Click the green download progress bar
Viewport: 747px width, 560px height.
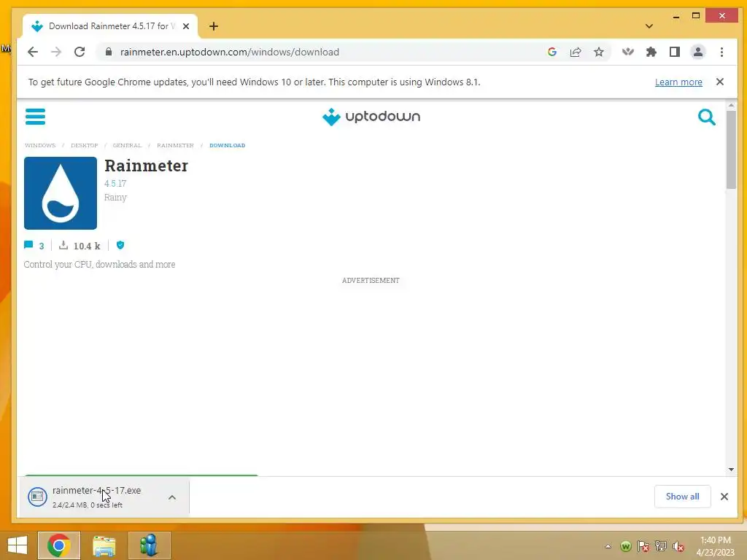click(x=141, y=475)
